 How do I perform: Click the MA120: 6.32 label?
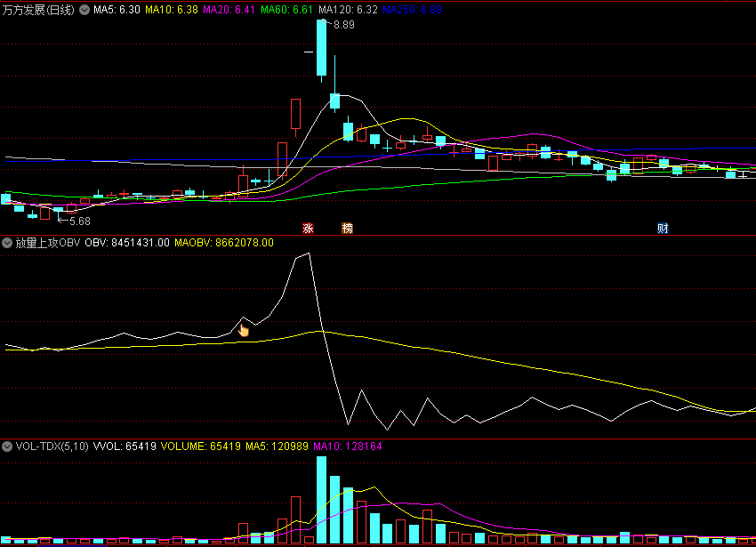(x=348, y=10)
